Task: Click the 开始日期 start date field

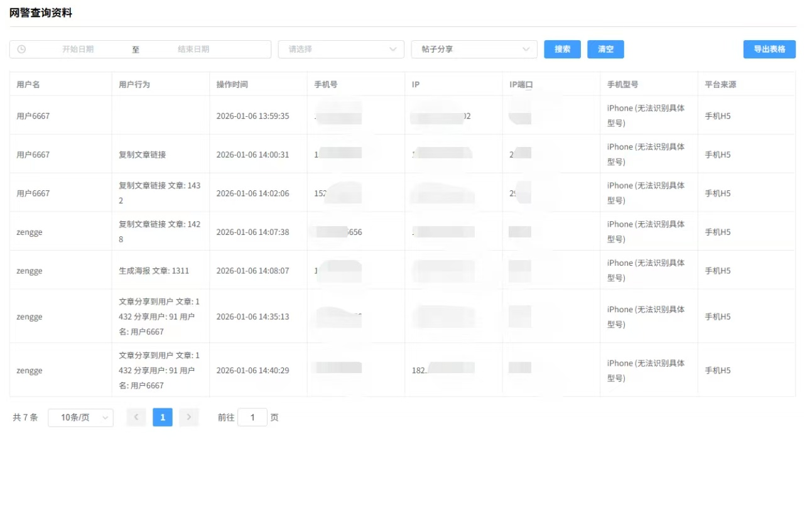Action: tap(78, 49)
